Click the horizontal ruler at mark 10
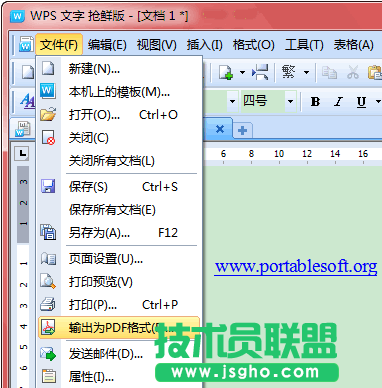 pos(279,154)
